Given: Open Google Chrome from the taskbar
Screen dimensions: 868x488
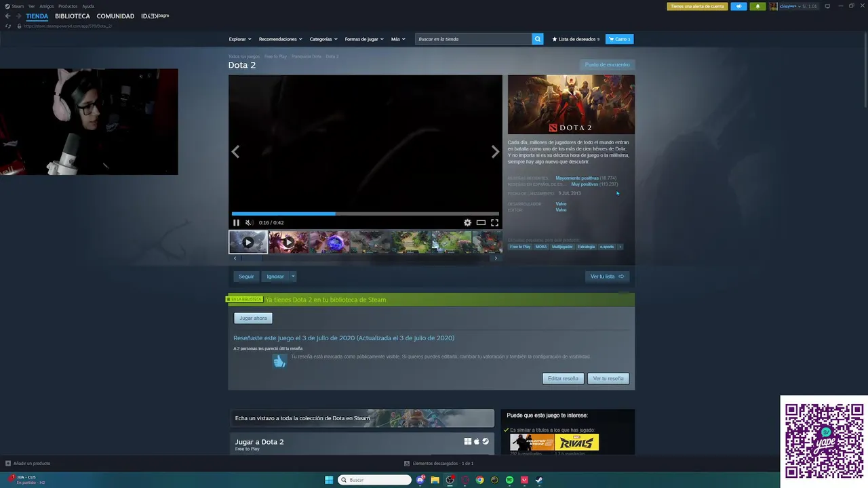Looking at the screenshot, I should [x=480, y=480].
